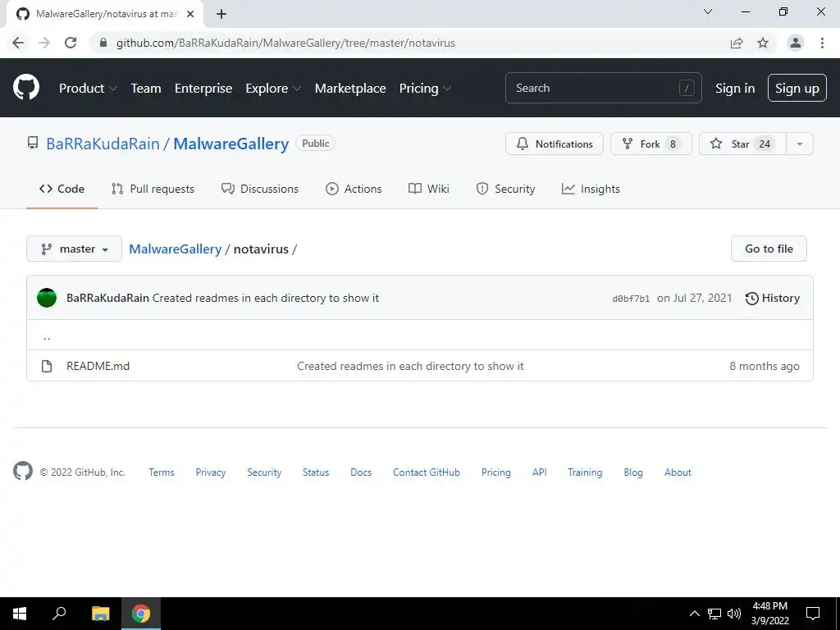Click the padlock site info icon
The height and width of the screenshot is (630, 840).
(103, 43)
